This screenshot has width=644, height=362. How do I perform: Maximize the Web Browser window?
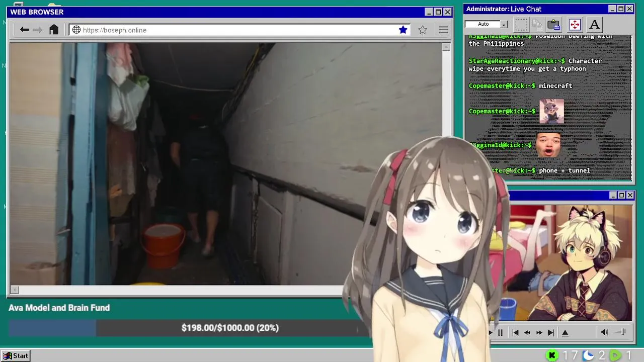(438, 12)
